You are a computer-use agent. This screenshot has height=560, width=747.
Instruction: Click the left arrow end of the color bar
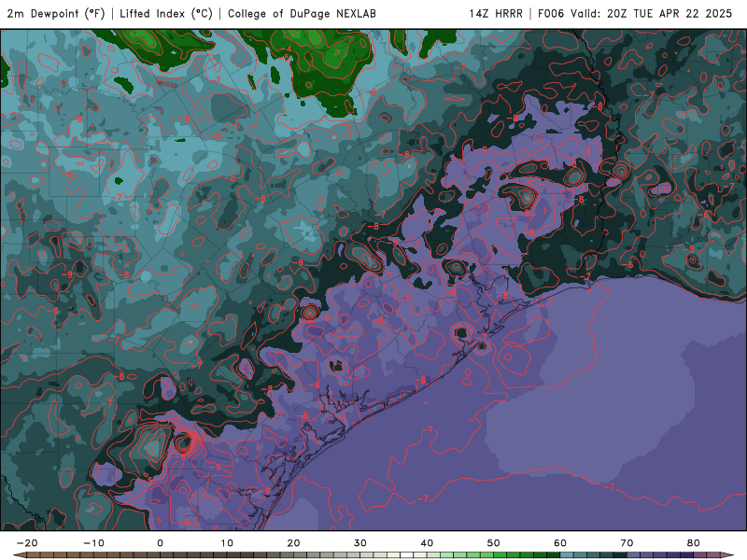tap(19, 555)
